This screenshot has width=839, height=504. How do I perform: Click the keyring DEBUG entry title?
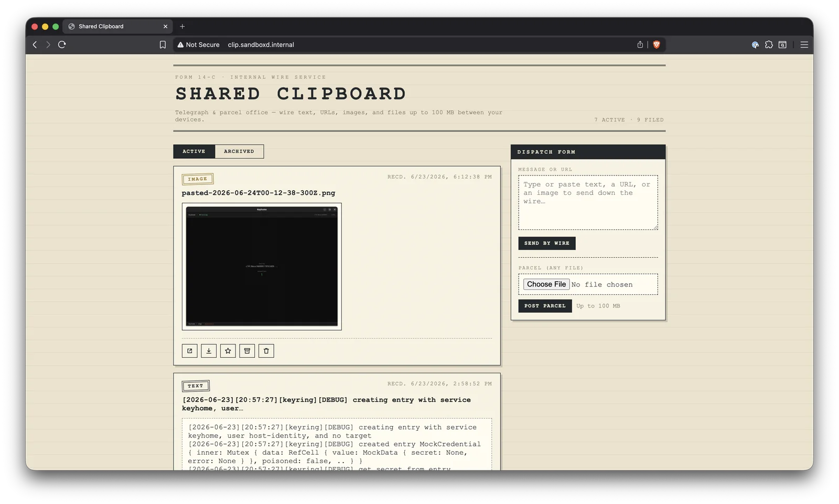point(326,404)
